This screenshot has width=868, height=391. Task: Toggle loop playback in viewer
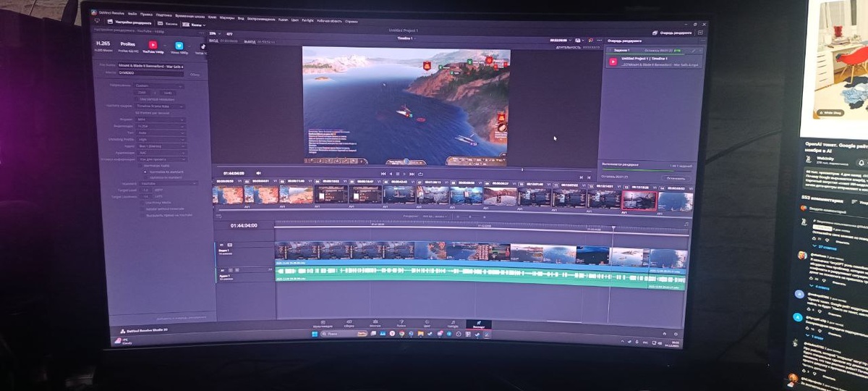pos(421,174)
